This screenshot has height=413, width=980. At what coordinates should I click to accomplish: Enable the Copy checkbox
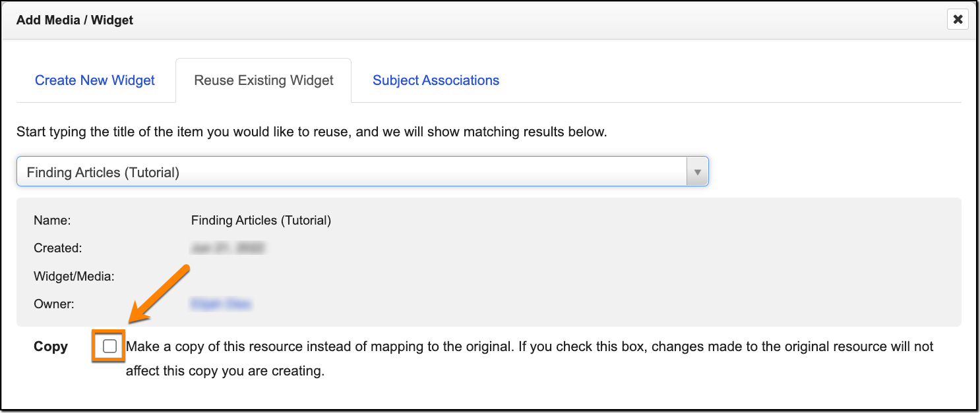pyautogui.click(x=109, y=346)
